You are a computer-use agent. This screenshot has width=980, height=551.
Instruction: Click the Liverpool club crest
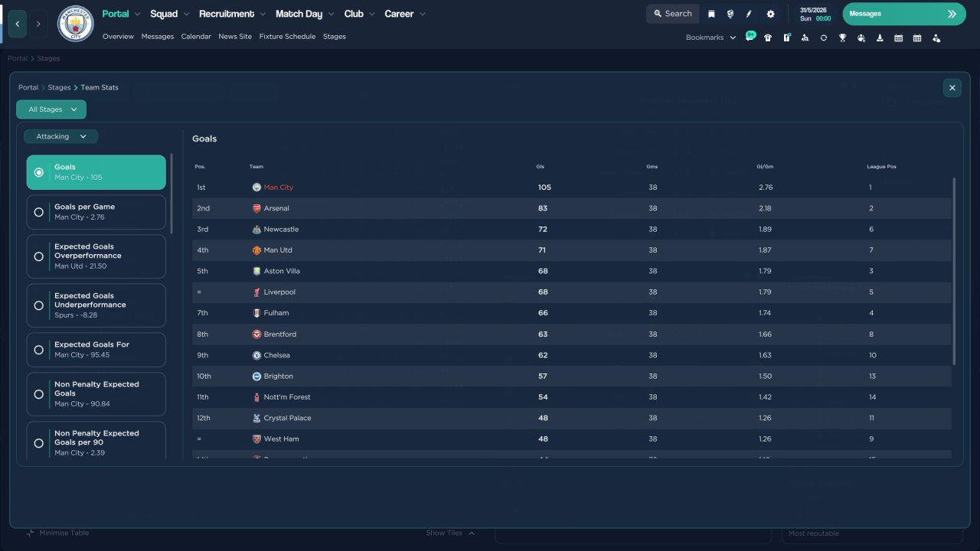(x=256, y=292)
